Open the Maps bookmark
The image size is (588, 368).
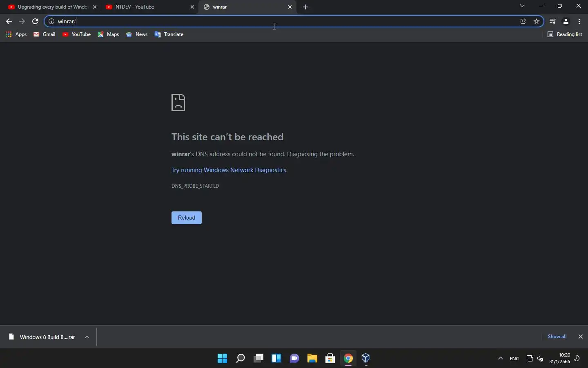pos(109,35)
